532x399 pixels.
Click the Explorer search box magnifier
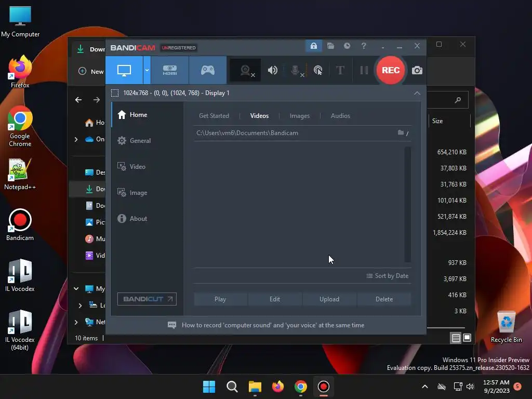[x=458, y=100]
